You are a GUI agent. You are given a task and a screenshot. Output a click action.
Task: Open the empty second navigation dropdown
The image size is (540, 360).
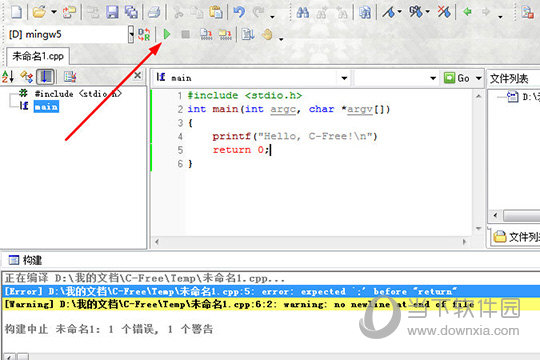pyautogui.click(x=433, y=78)
